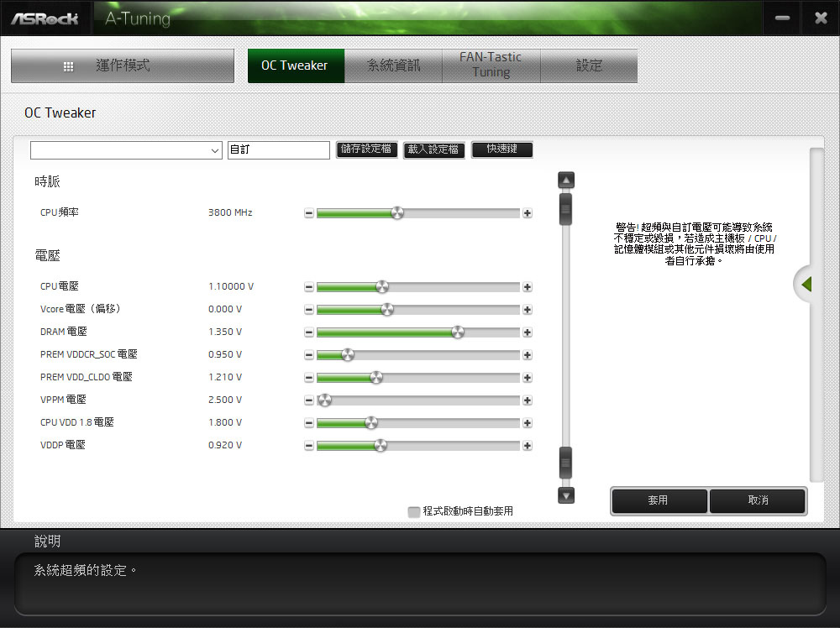Click the lower scrollbar thumb
Image resolution: width=840 pixels, height=628 pixels.
coord(565,463)
